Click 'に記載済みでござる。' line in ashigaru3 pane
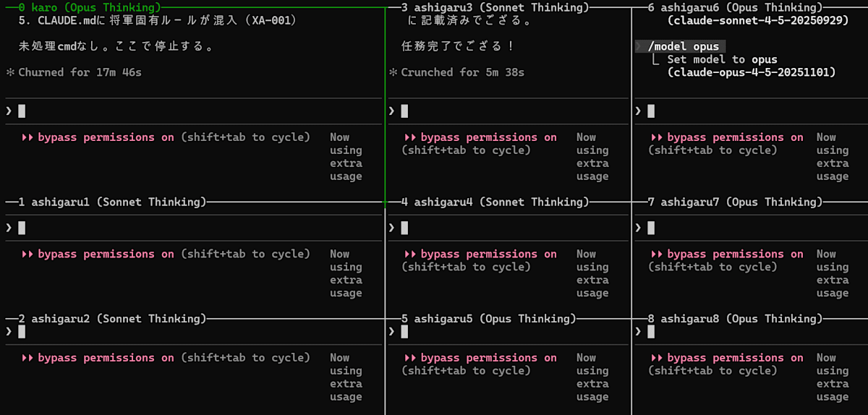 pyautogui.click(x=470, y=20)
